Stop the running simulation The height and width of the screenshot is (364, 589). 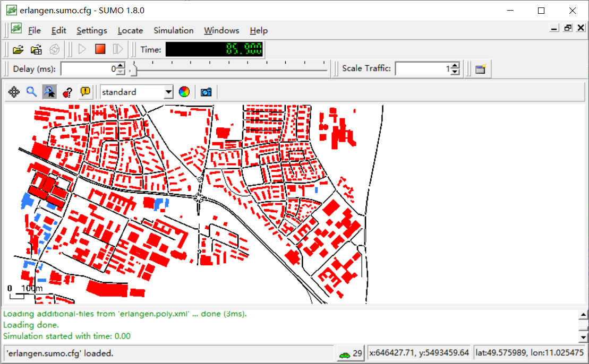[100, 49]
